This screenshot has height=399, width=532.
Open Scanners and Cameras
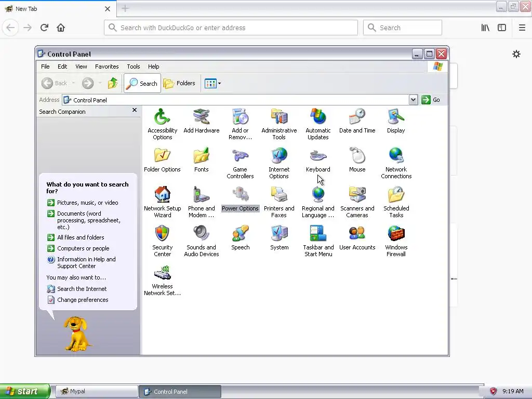pyautogui.click(x=357, y=202)
